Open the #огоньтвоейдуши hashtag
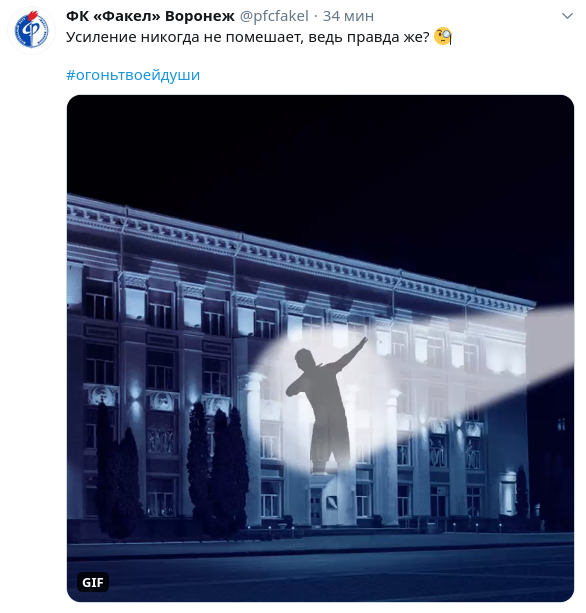This screenshot has width=586, height=613. click(133, 75)
